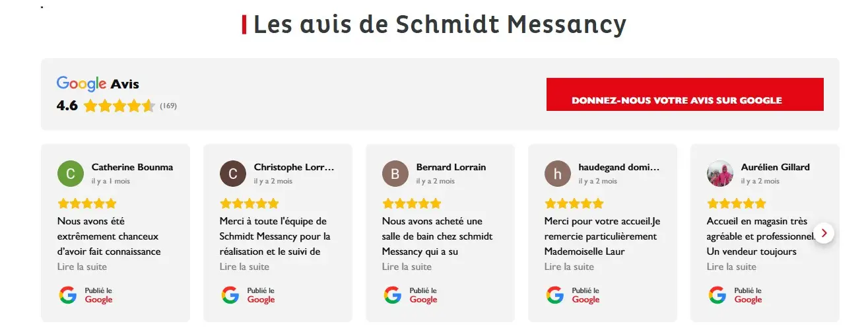Click Google icon in Aurélien Gillard's card
The image size is (868, 334).
718,295
